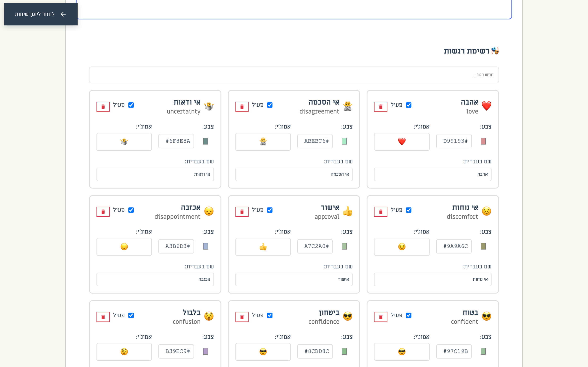Click hex color field #6F8E8A
The width and height of the screenshot is (588, 367).
click(176, 141)
